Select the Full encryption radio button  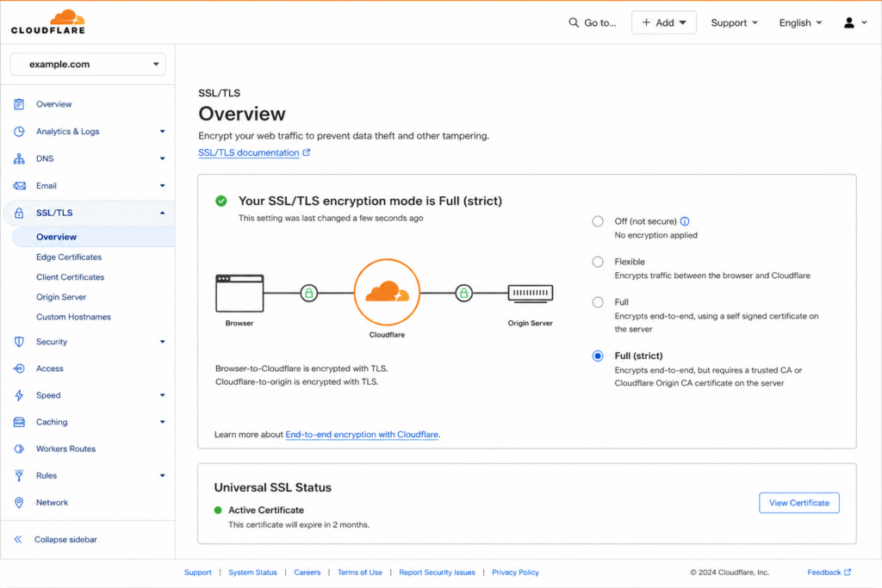coord(598,302)
